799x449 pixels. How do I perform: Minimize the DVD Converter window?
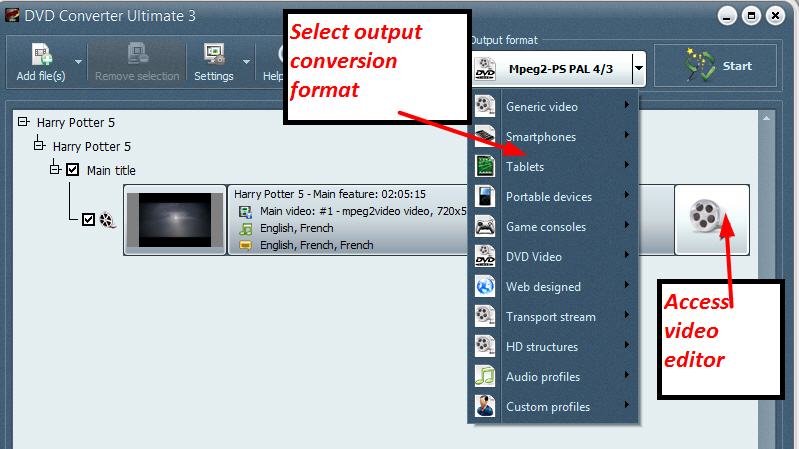pyautogui.click(x=727, y=16)
